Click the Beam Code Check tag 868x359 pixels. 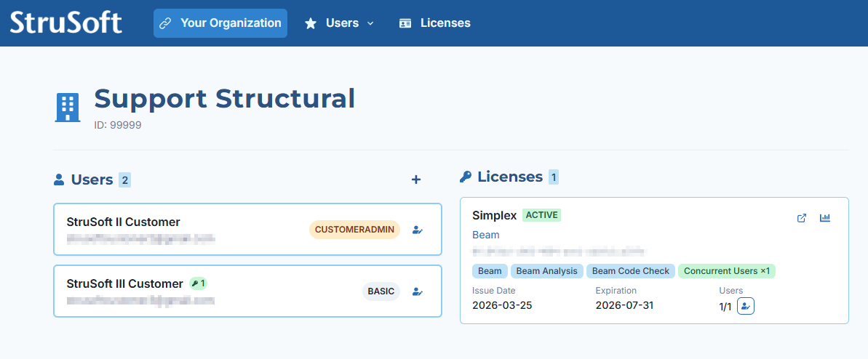point(631,271)
